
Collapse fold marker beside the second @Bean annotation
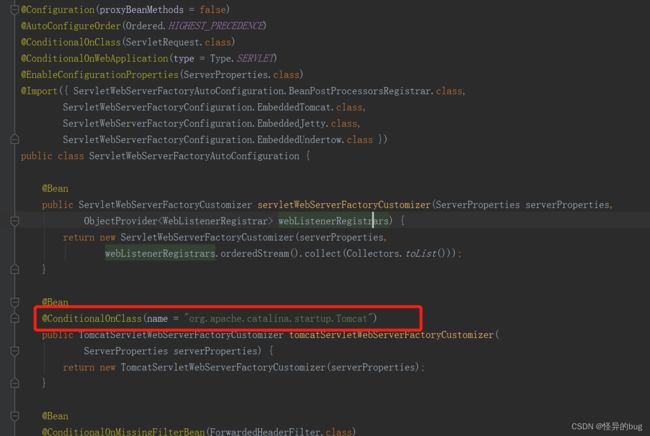click(14, 302)
